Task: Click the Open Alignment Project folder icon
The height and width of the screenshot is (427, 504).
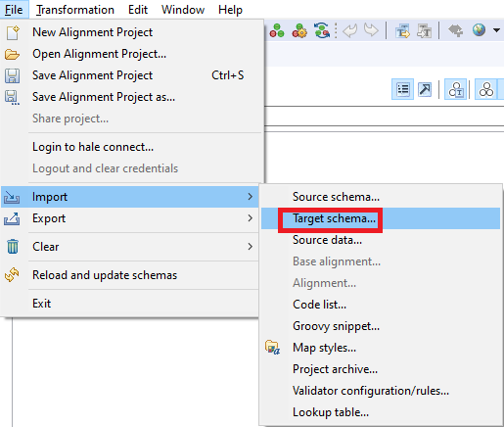Action: [12, 54]
